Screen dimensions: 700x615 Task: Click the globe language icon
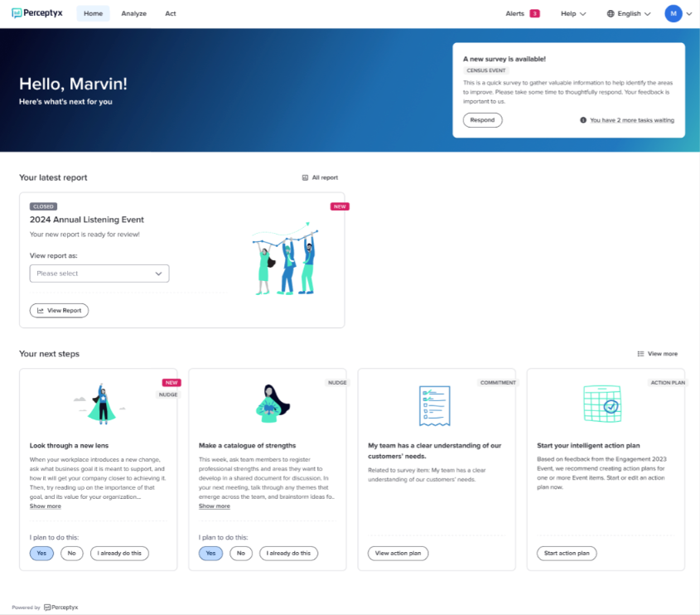[611, 13]
